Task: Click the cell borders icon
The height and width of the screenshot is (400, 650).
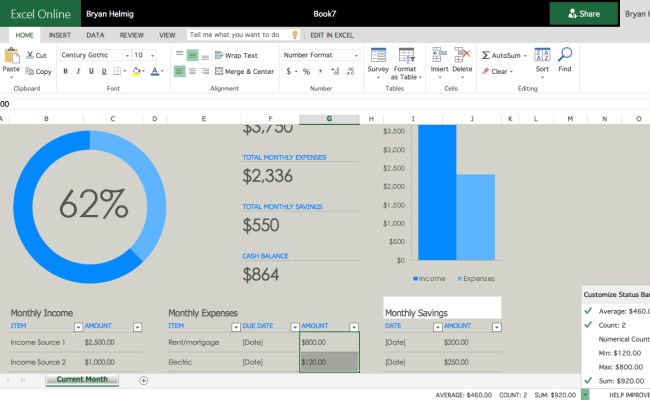Action: 117,71
